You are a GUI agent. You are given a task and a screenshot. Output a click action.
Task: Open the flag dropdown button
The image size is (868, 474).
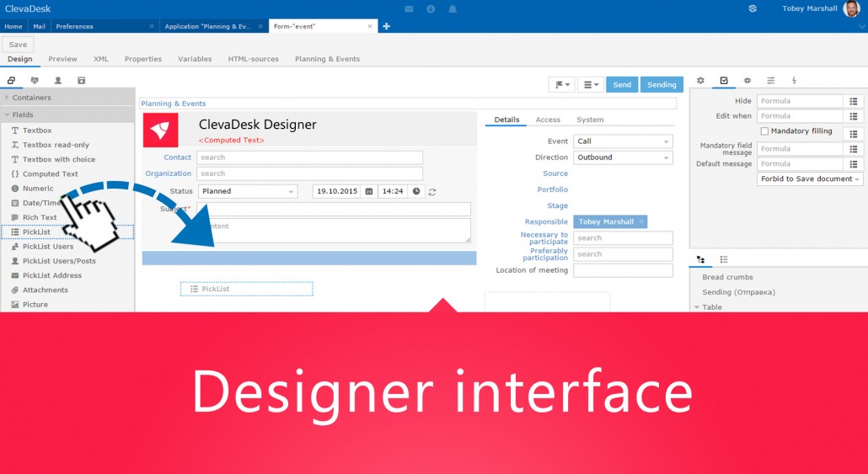coord(561,85)
